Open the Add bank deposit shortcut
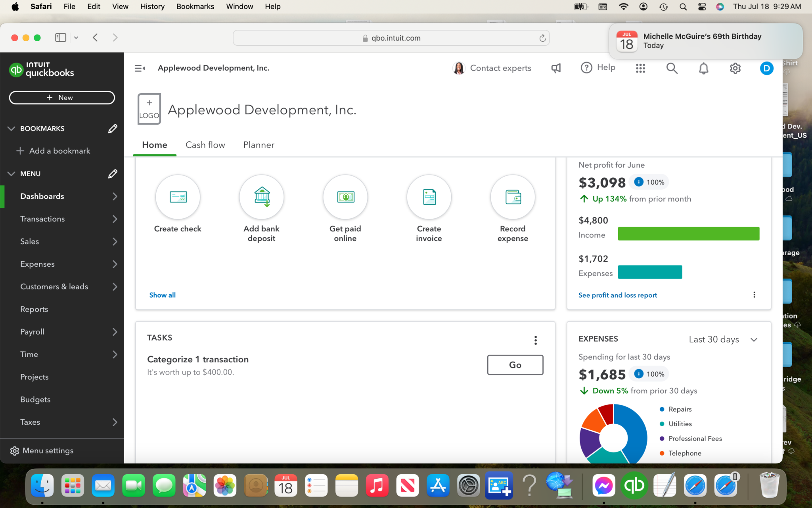The height and width of the screenshot is (508, 812). pyautogui.click(x=261, y=197)
